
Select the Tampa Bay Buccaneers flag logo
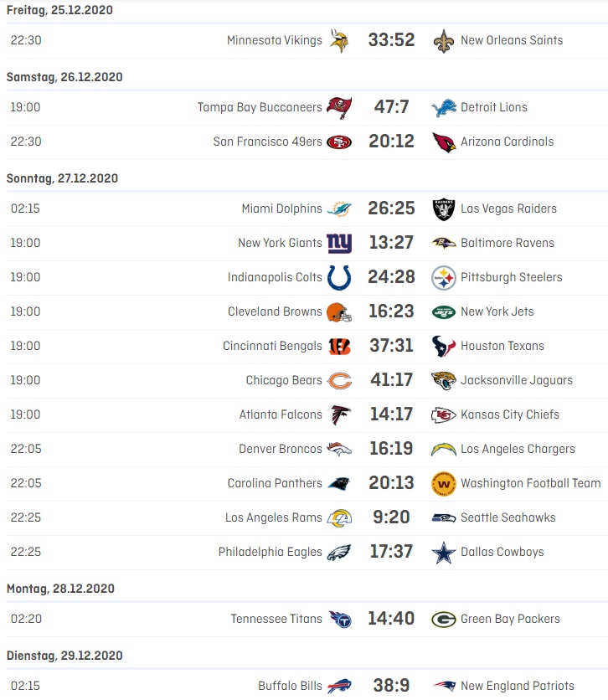click(x=339, y=107)
